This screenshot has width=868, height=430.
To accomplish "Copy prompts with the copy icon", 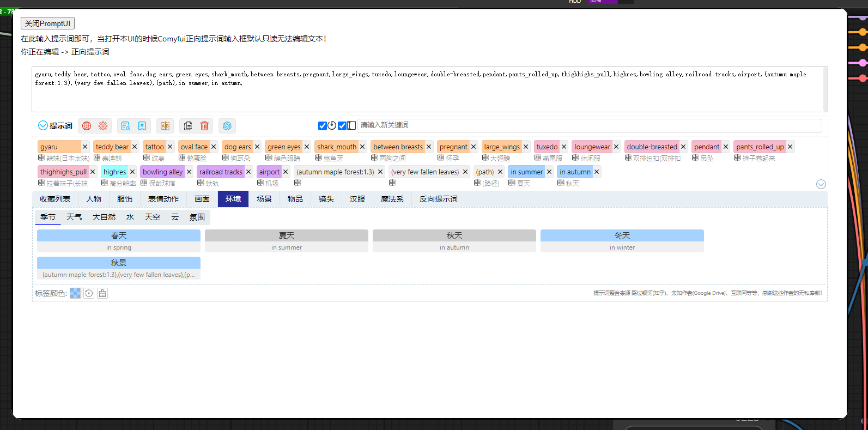I will (188, 126).
